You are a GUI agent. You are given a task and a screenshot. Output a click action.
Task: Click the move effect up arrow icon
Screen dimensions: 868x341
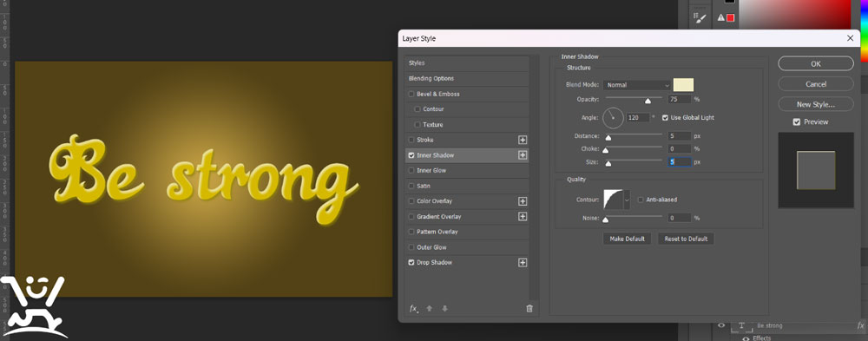429,309
